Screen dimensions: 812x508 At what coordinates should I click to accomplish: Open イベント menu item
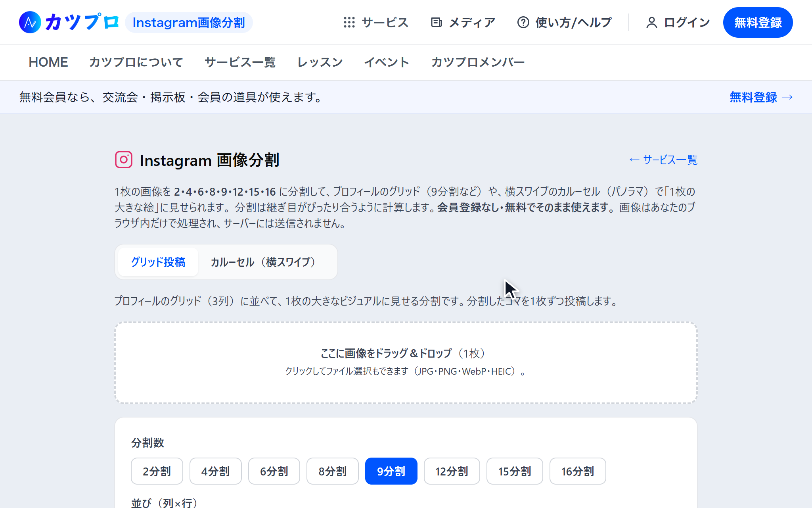387,62
